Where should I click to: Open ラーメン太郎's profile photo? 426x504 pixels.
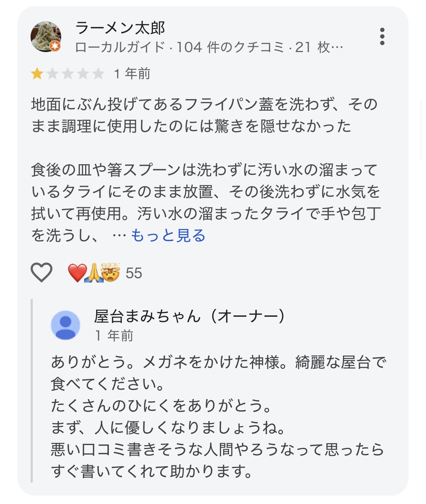pyautogui.click(x=45, y=36)
